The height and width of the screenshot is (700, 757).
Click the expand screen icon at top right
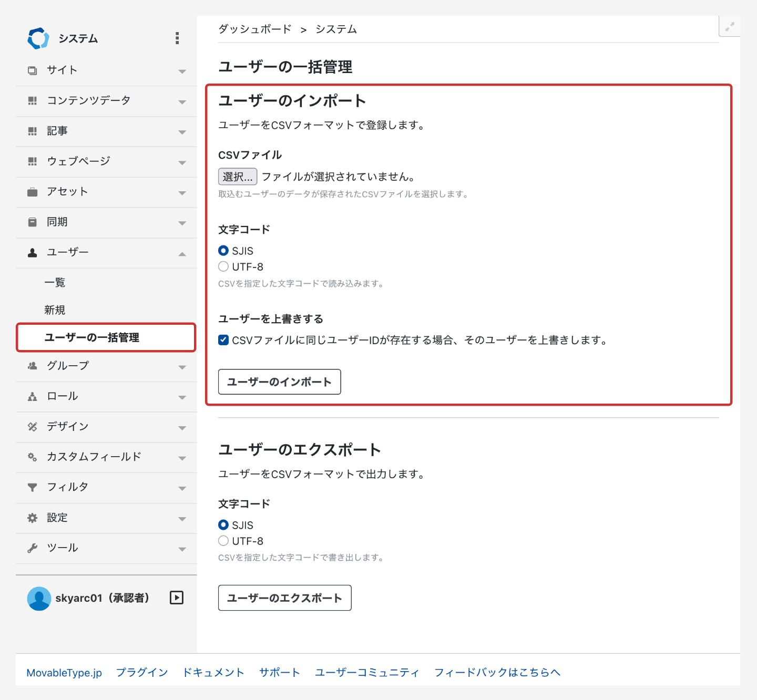click(730, 26)
